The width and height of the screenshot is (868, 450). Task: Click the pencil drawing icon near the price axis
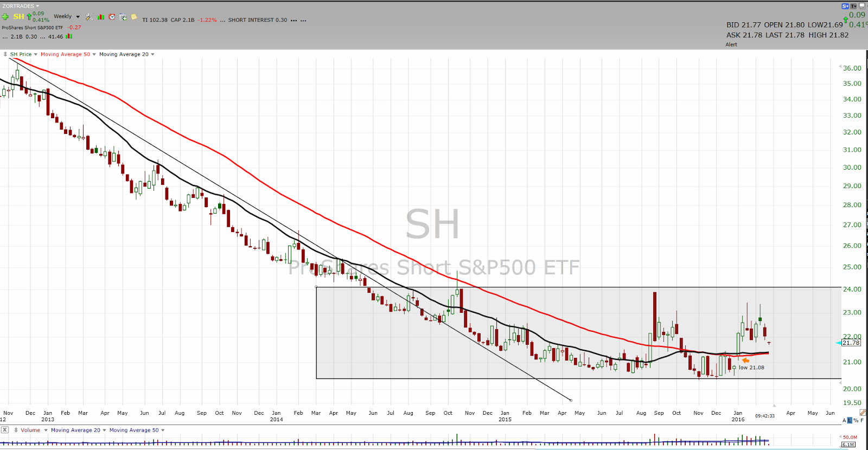863,413
